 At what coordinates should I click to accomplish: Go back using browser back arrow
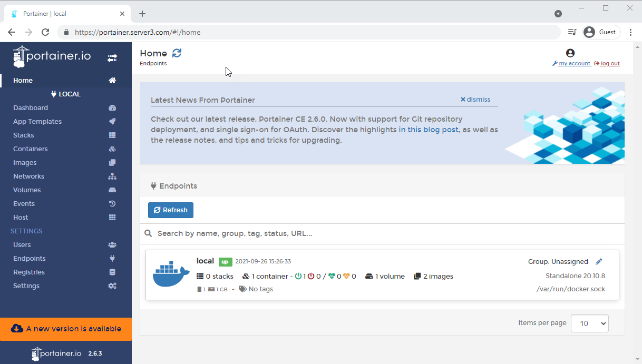12,32
